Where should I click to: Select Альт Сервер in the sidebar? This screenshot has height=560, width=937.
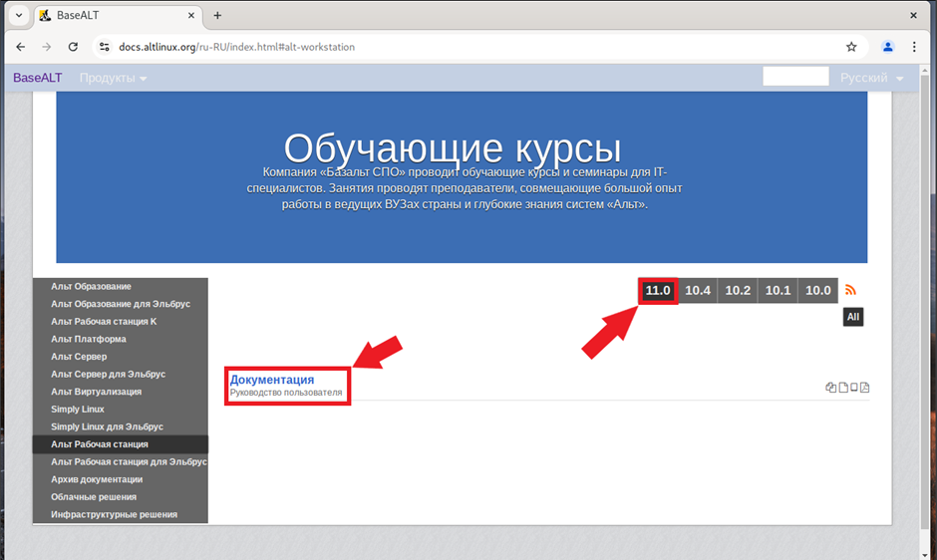79,357
